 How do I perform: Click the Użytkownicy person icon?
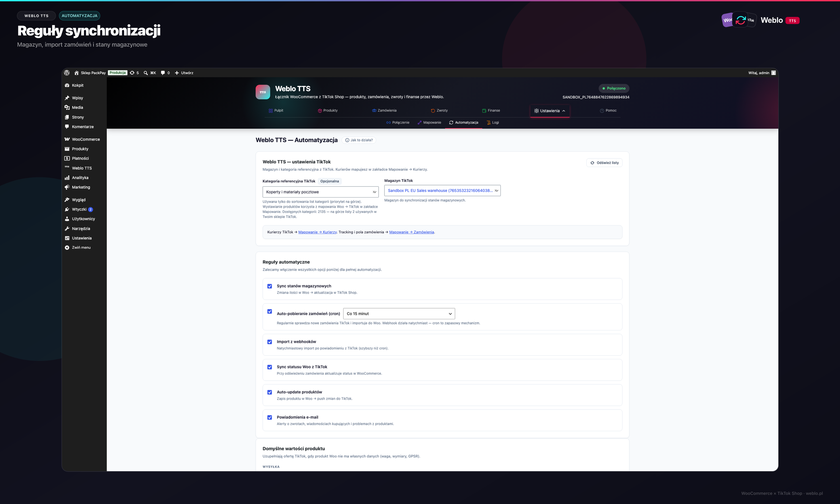67,219
